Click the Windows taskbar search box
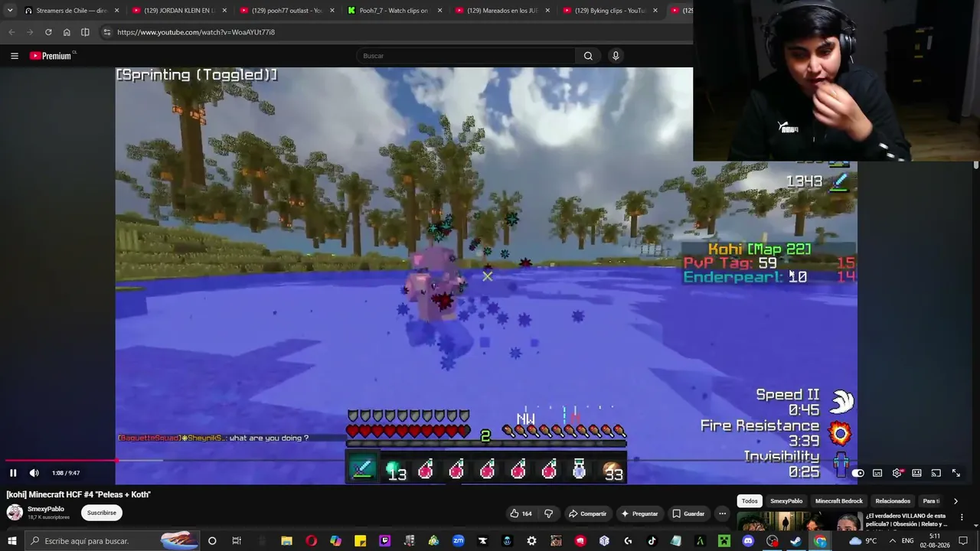The height and width of the screenshot is (551, 980). (x=112, y=541)
